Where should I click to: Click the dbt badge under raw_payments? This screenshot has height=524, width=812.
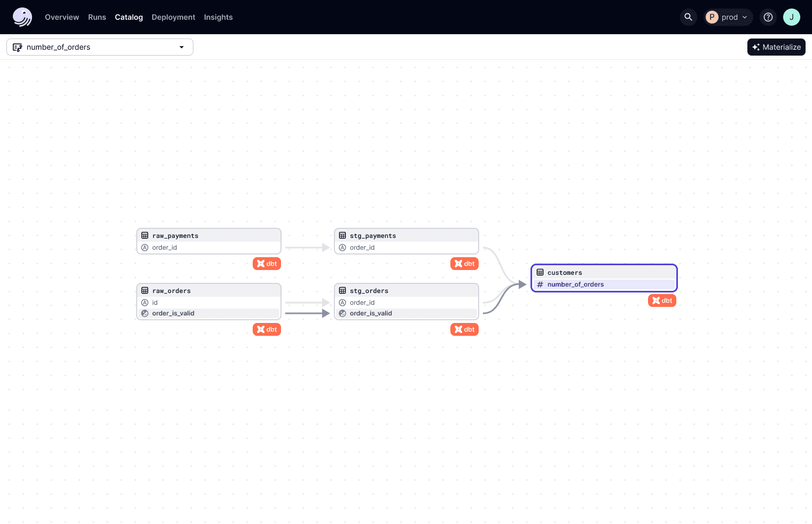tap(267, 264)
